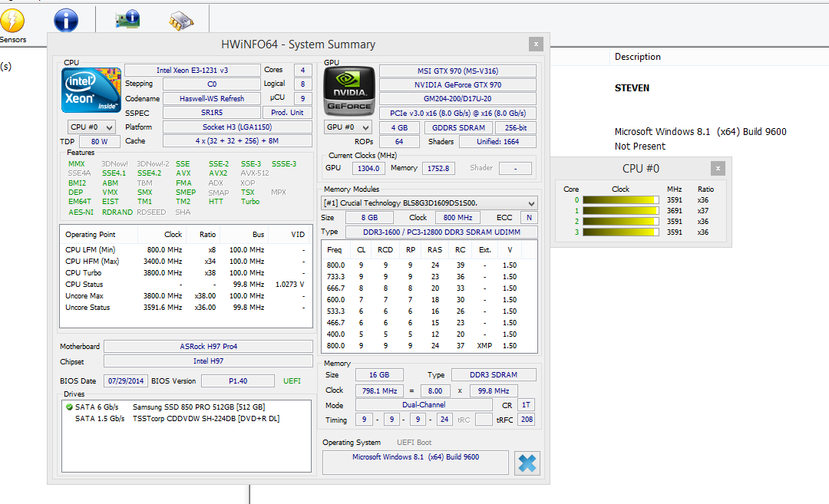829x504 pixels.
Task: Click the SR1R5 SSPEC field
Action: tap(212, 113)
